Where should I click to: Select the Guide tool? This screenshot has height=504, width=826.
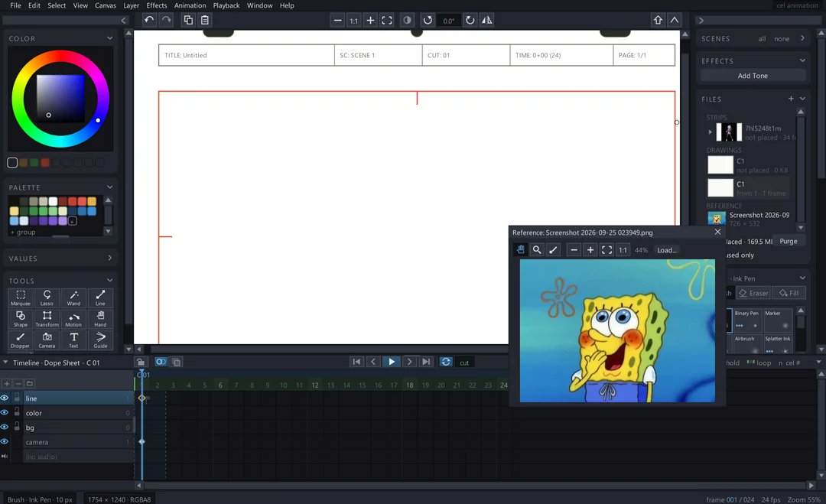tap(100, 340)
